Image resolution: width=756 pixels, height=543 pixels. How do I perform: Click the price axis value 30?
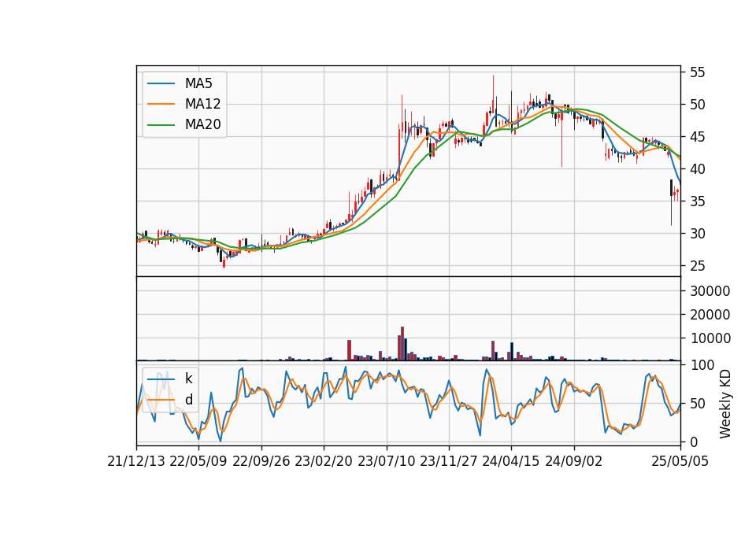pos(697,234)
